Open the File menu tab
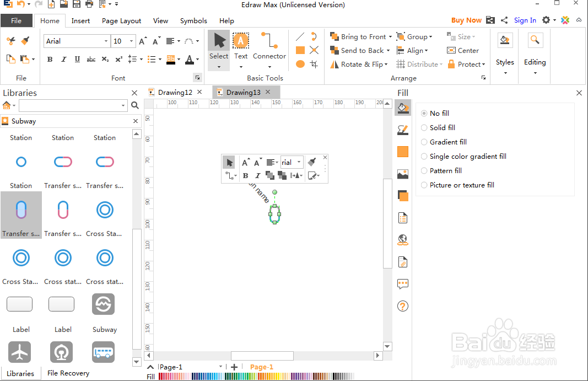The image size is (588, 381). click(16, 20)
